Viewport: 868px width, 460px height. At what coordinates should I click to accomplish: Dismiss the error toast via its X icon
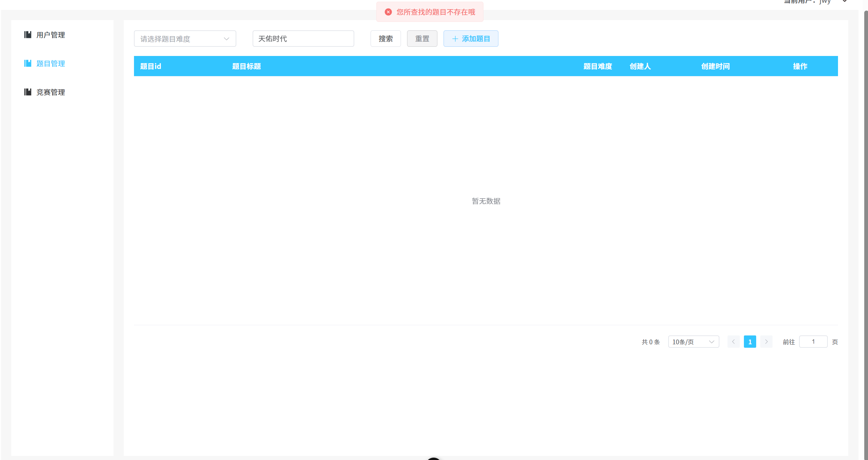click(x=388, y=12)
